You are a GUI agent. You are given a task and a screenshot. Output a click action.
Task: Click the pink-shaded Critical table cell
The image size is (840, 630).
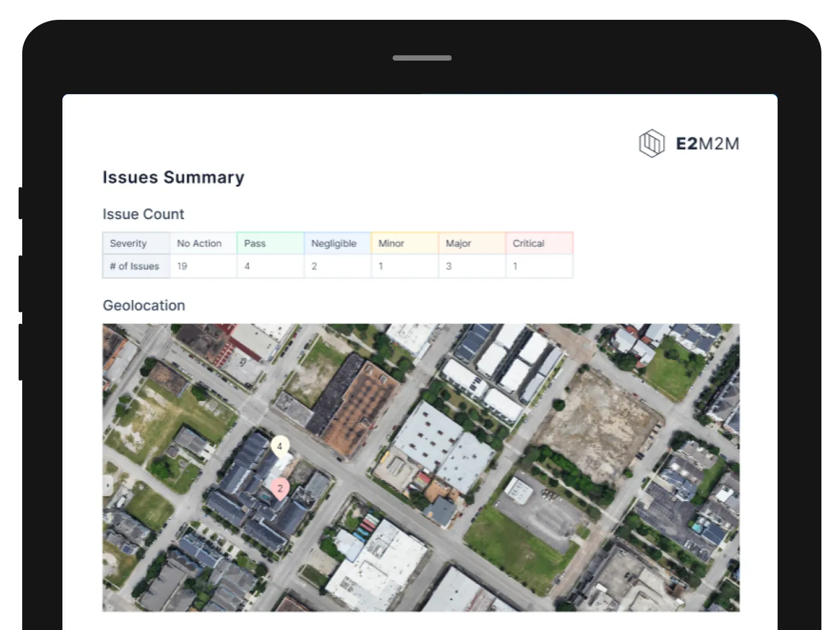[x=539, y=243]
